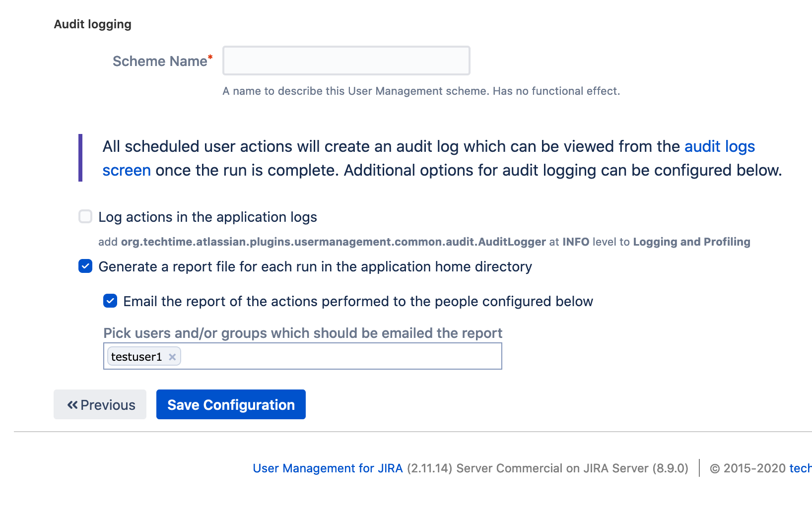Focus the Scheme Name text field
Viewport: 812px width, 518px height.
click(x=346, y=61)
